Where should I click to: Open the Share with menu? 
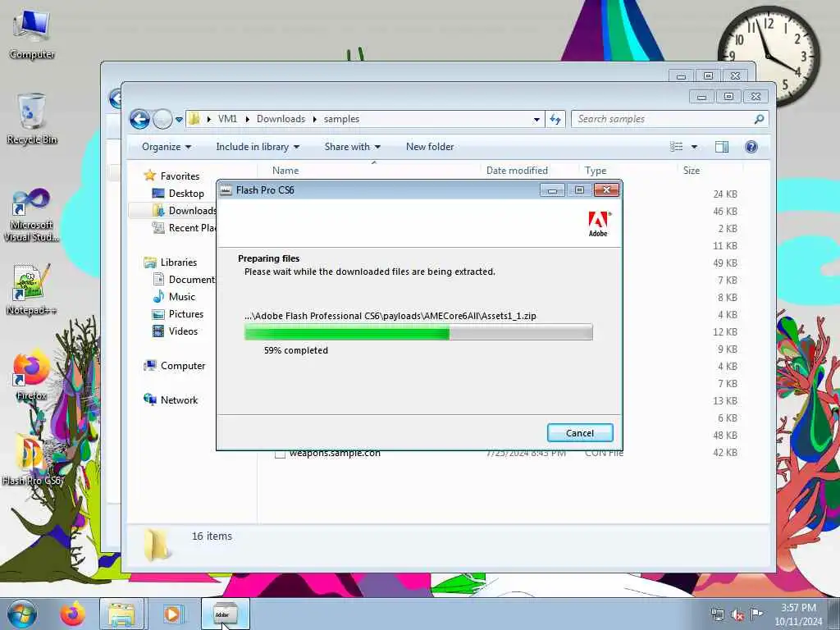(353, 147)
